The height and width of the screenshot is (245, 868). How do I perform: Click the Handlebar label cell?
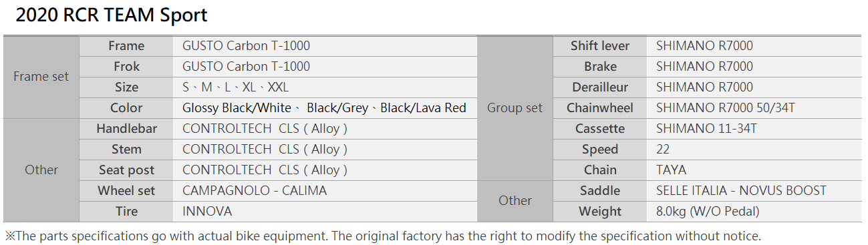(126, 129)
